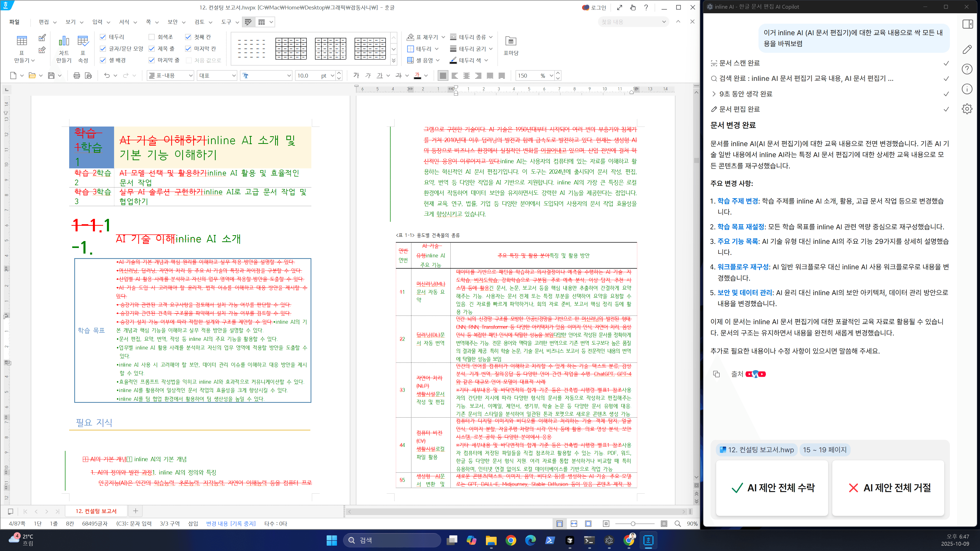Click the new document icon
The image size is (980, 551).
pos(13,76)
